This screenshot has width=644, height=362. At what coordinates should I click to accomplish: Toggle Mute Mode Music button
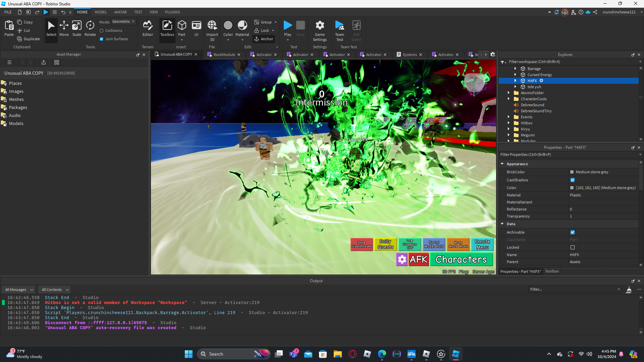click(458, 244)
